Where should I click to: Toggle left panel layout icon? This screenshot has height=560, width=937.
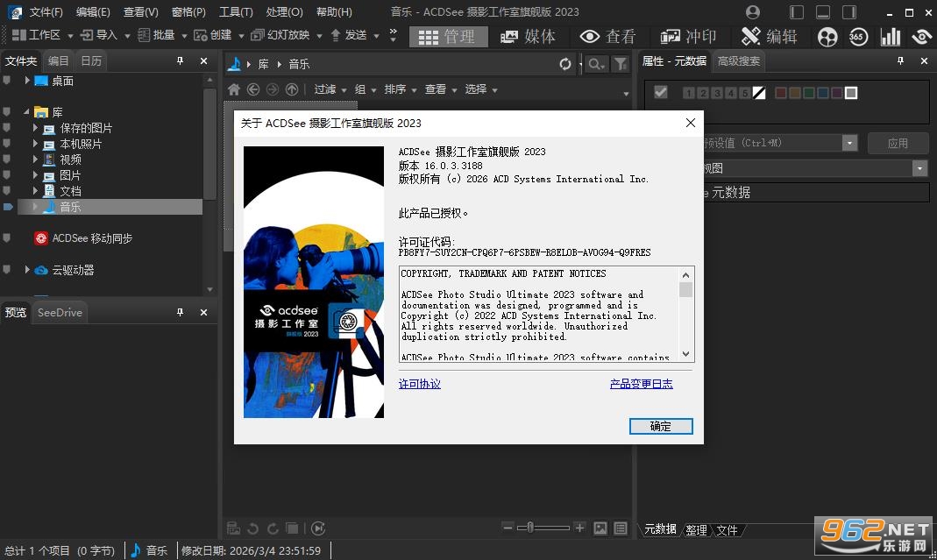(797, 12)
